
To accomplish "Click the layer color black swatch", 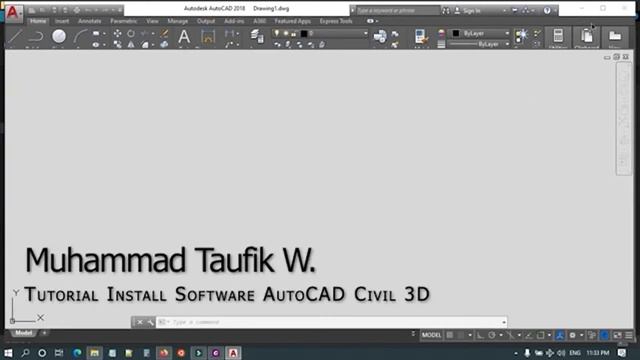I will pos(304,33).
